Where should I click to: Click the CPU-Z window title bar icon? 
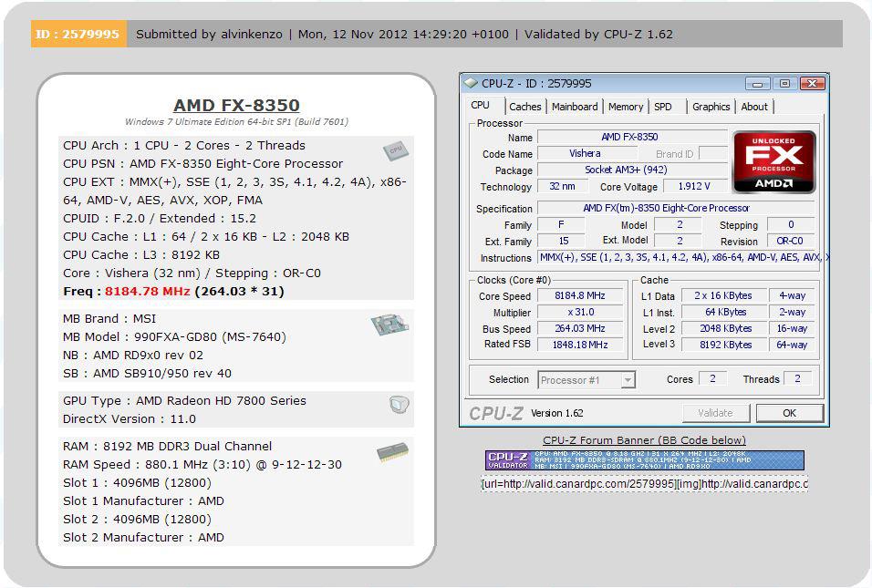coord(471,83)
